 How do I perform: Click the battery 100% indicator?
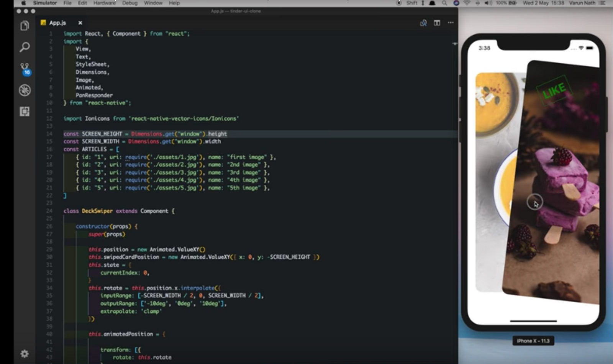pyautogui.click(x=506, y=3)
